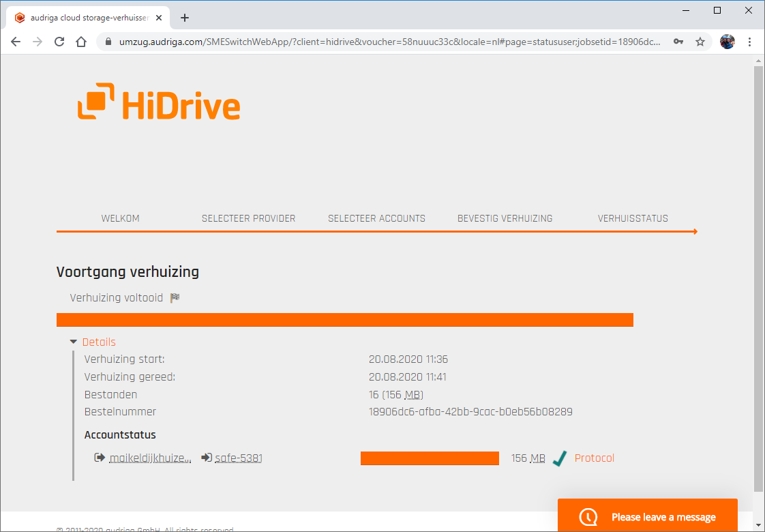Bookmark this page with star icon
This screenshot has width=765, height=532.
click(x=700, y=42)
